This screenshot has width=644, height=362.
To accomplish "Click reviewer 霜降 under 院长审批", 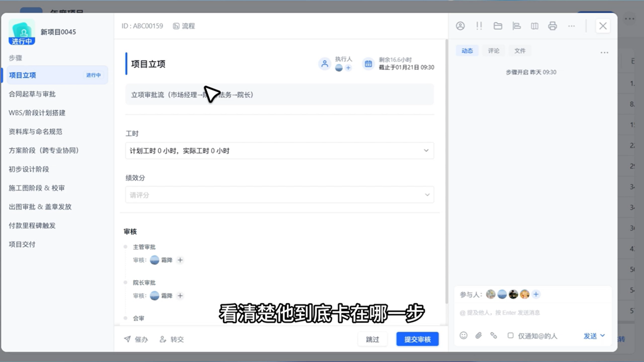I will (161, 296).
